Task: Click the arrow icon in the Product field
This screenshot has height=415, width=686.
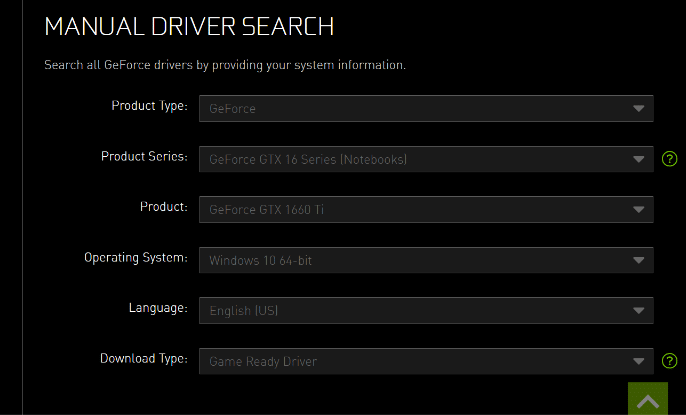Action: pyautogui.click(x=638, y=209)
